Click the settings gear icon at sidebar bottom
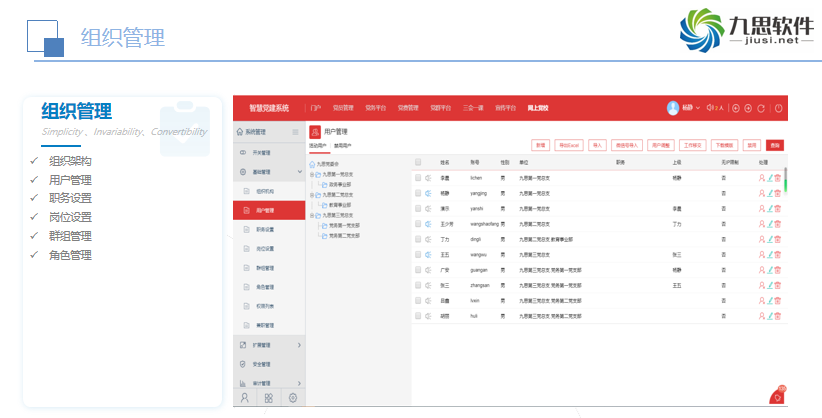Screen dimensions: 822x418 pos(293,397)
